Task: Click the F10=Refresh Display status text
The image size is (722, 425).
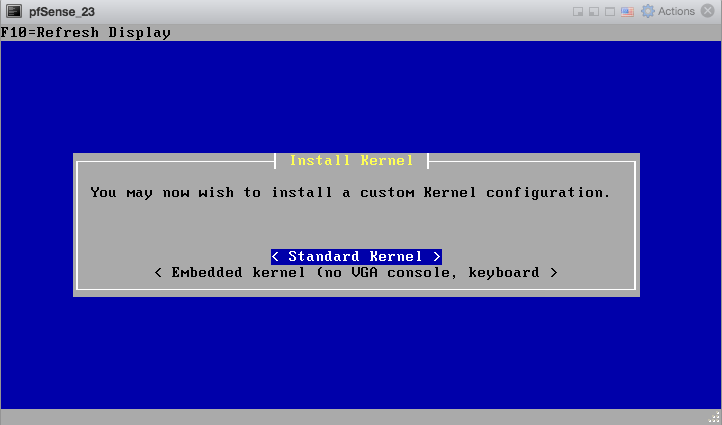Action: [86, 32]
